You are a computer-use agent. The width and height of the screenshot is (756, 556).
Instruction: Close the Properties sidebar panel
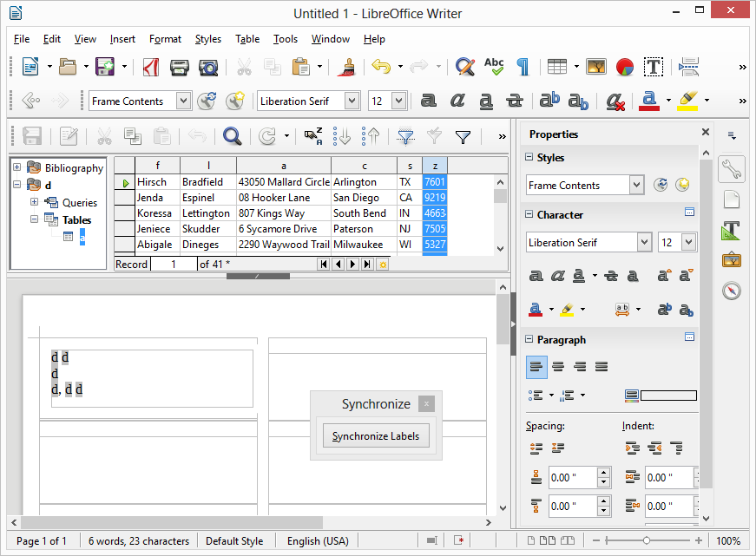tap(706, 132)
